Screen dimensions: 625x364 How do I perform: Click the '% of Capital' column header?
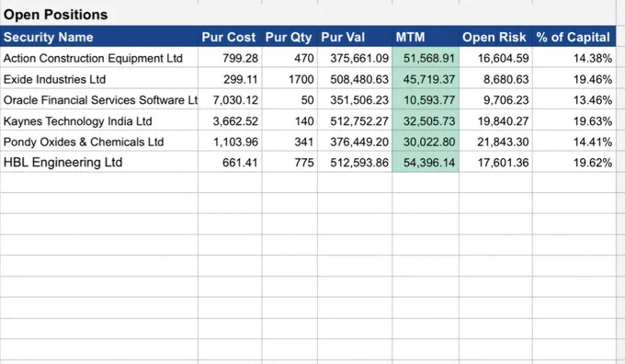pyautogui.click(x=574, y=37)
